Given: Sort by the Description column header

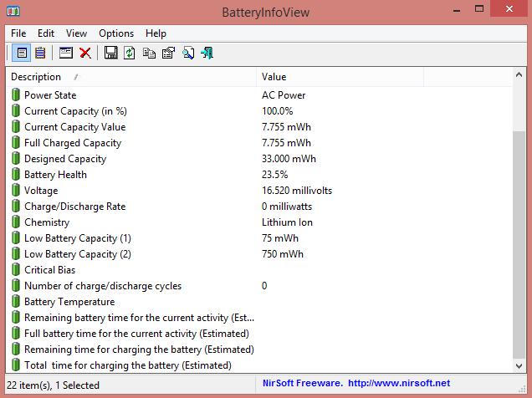Looking at the screenshot, I should [130, 77].
